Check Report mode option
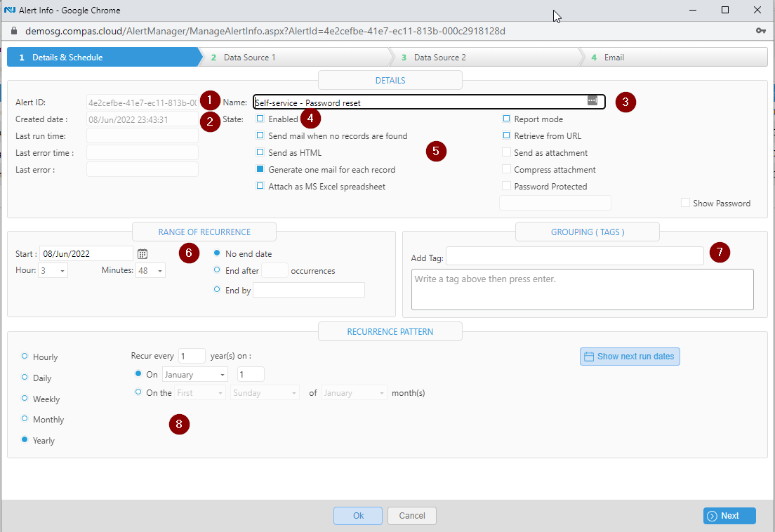 tap(506, 119)
